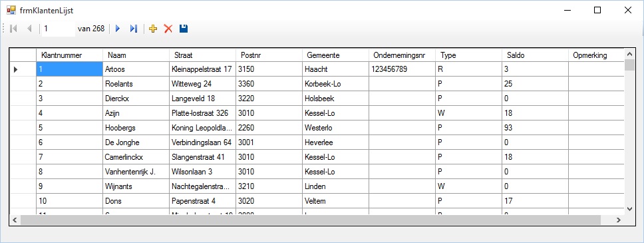
Task: Click the vertical scrollbar down arrow
Action: (629, 209)
